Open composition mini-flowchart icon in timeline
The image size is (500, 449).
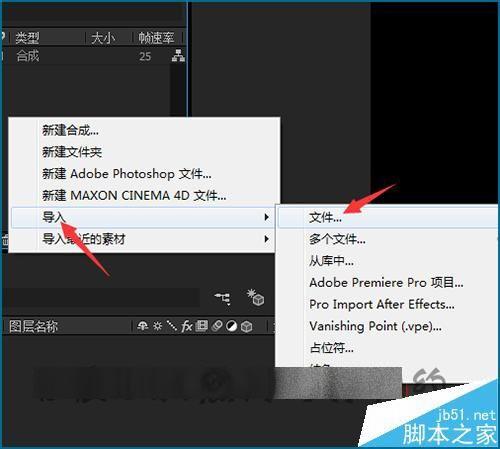click(222, 298)
